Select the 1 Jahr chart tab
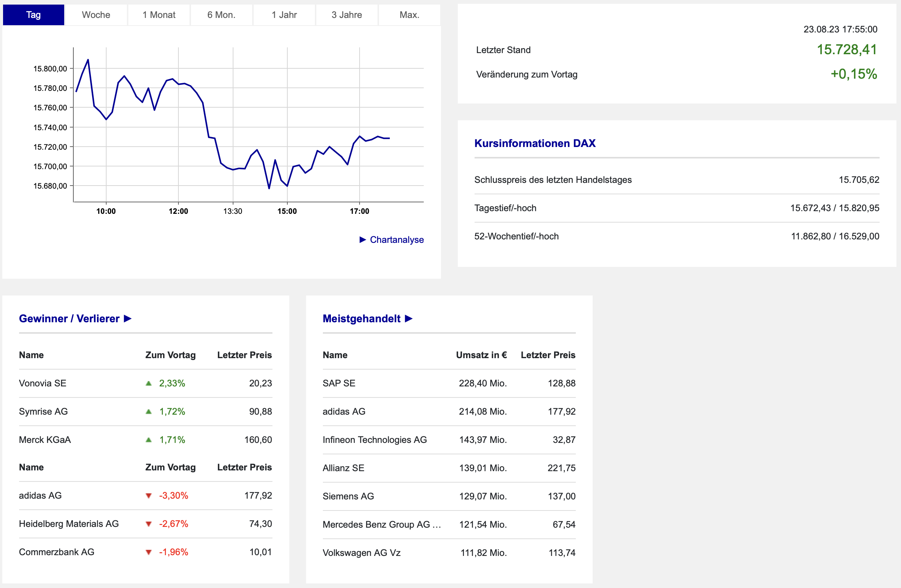The height and width of the screenshot is (588, 901). click(x=284, y=15)
